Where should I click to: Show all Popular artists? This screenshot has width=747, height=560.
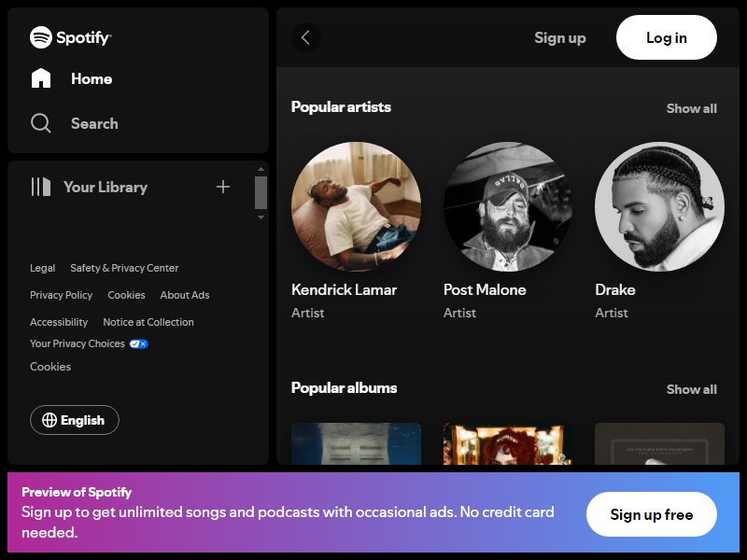click(692, 108)
